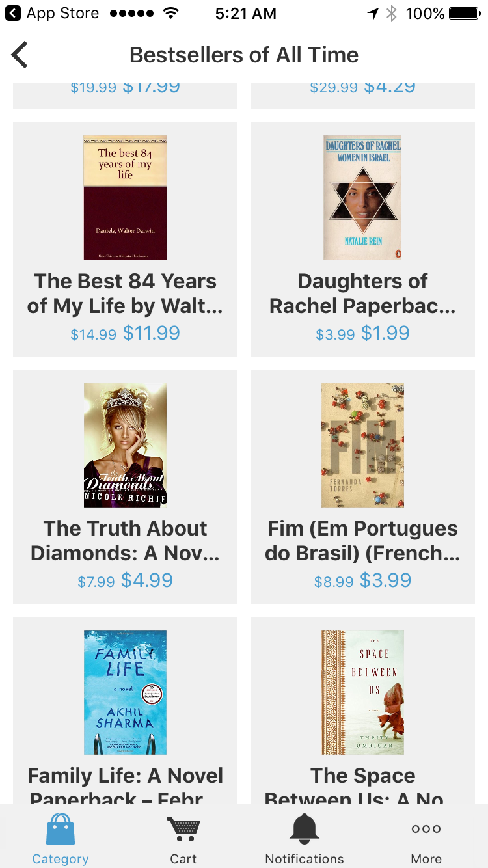The height and width of the screenshot is (868, 488).
Task: Open Daughters of Rachel book cover
Action: click(x=362, y=198)
